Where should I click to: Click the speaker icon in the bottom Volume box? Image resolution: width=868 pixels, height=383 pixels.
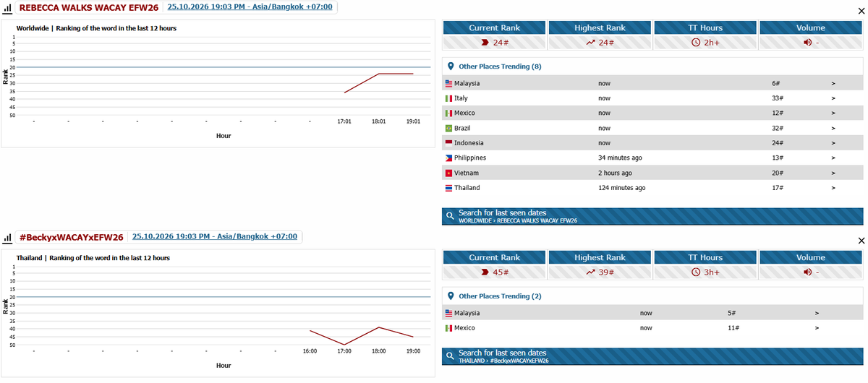point(807,272)
